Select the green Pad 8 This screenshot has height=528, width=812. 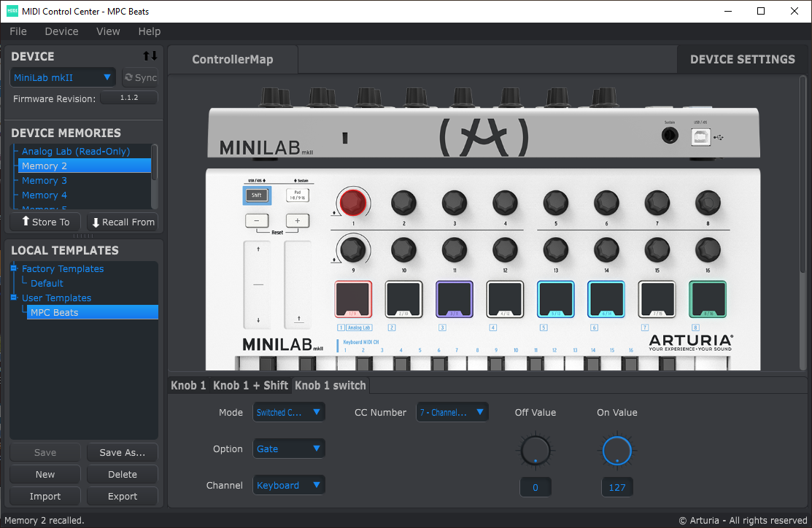(x=708, y=299)
